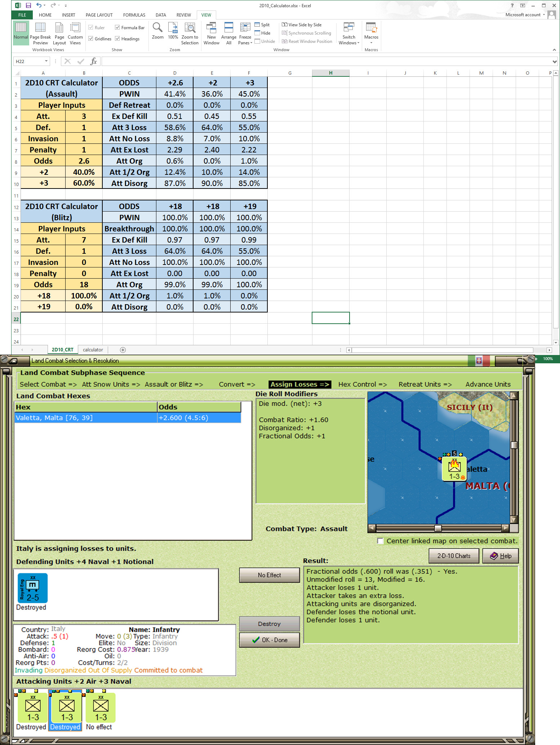Expand the Freeze Panes dropdown
Image resolution: width=560 pixels, height=745 pixels.
245,43
